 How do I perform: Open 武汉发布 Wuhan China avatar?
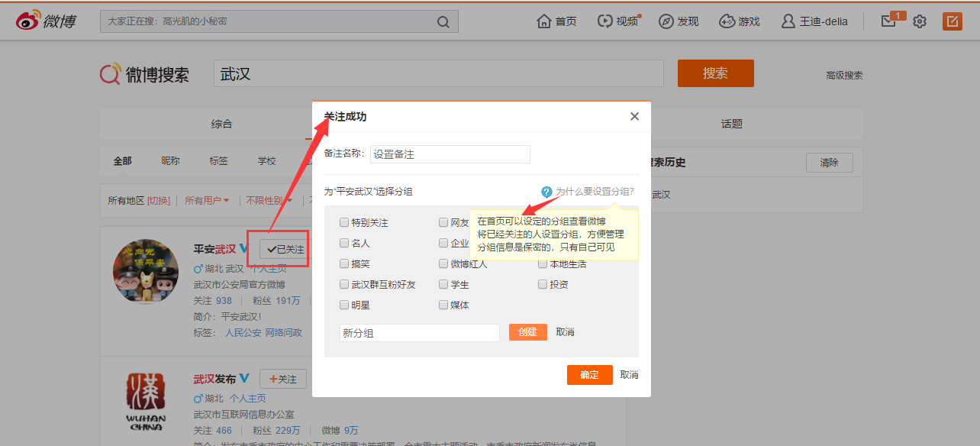[146, 400]
